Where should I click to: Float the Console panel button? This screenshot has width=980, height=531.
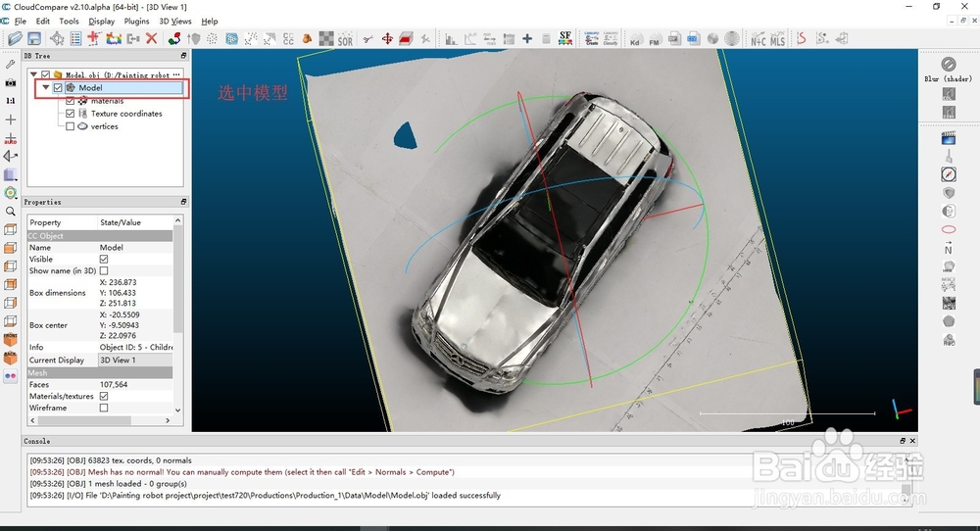pyautogui.click(x=903, y=441)
